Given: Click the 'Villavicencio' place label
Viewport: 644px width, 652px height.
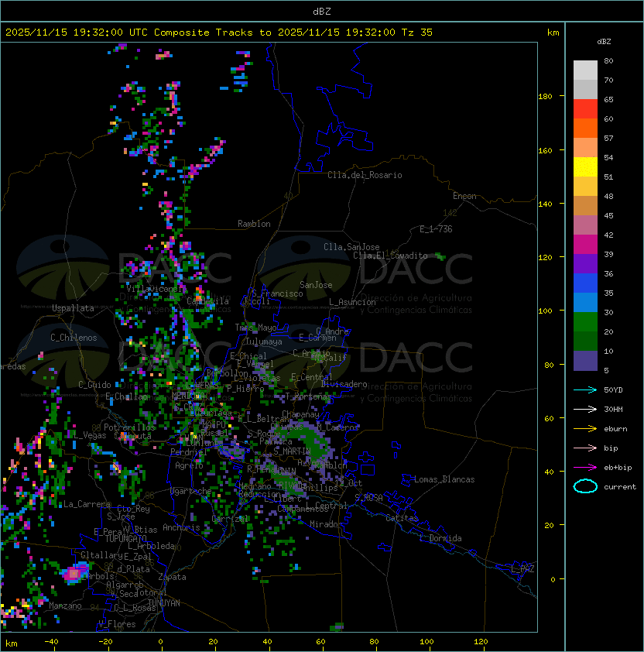Looking at the screenshot, I should point(156,289).
